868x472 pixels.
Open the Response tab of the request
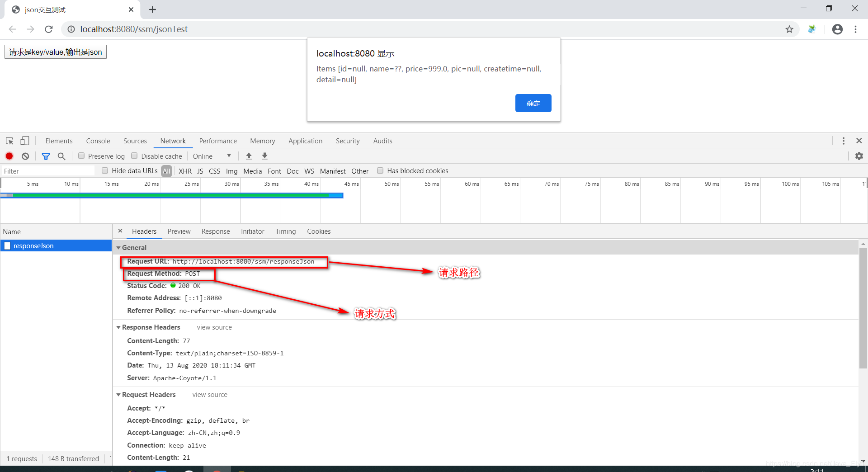click(x=216, y=231)
